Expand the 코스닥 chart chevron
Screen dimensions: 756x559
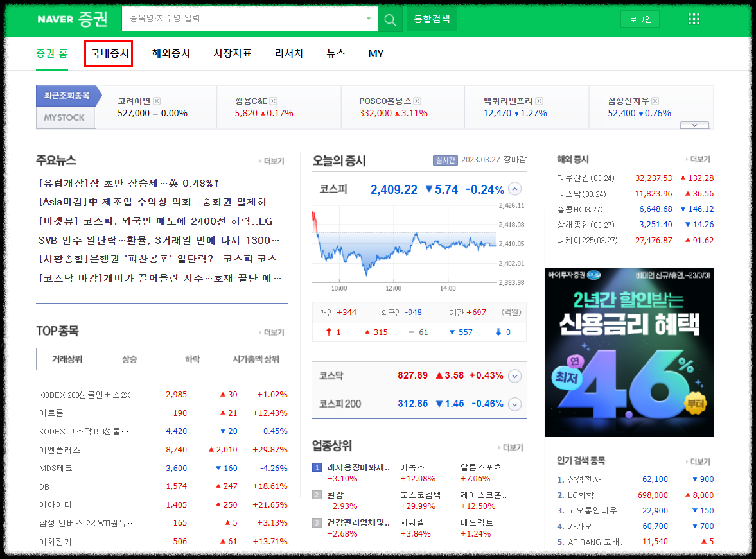click(x=515, y=376)
